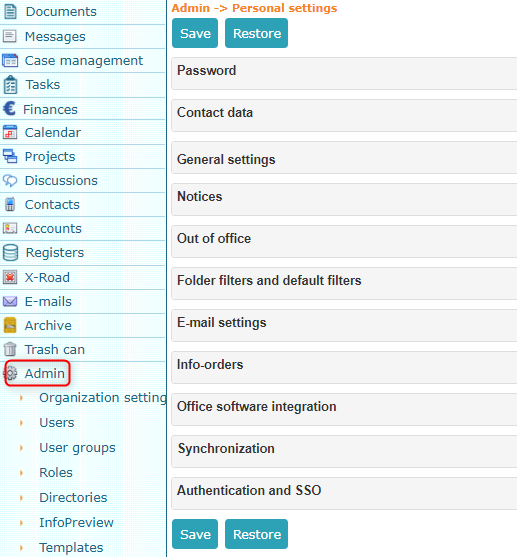
Task: Click the Registers database icon
Action: click(10, 253)
